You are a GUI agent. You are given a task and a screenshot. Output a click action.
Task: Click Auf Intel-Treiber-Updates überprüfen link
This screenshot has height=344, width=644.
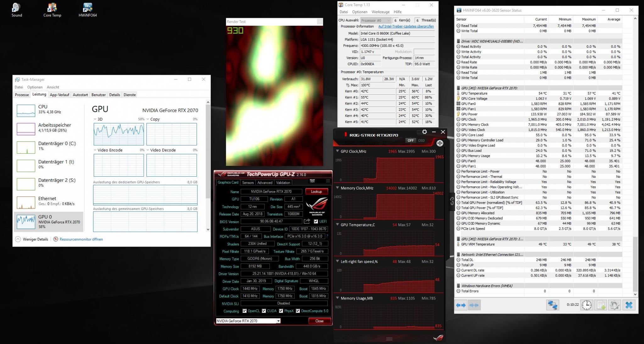[406, 26]
